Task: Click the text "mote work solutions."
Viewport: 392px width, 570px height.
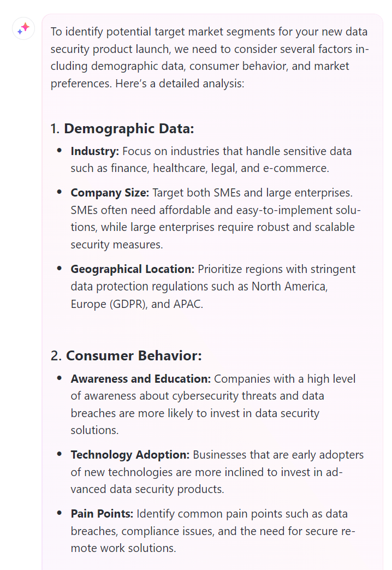Action: click(123, 548)
